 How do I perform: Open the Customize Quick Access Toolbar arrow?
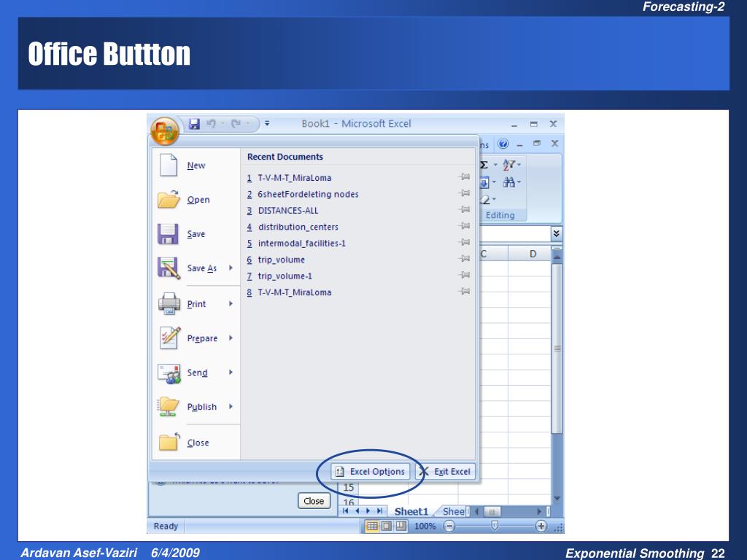point(267,123)
